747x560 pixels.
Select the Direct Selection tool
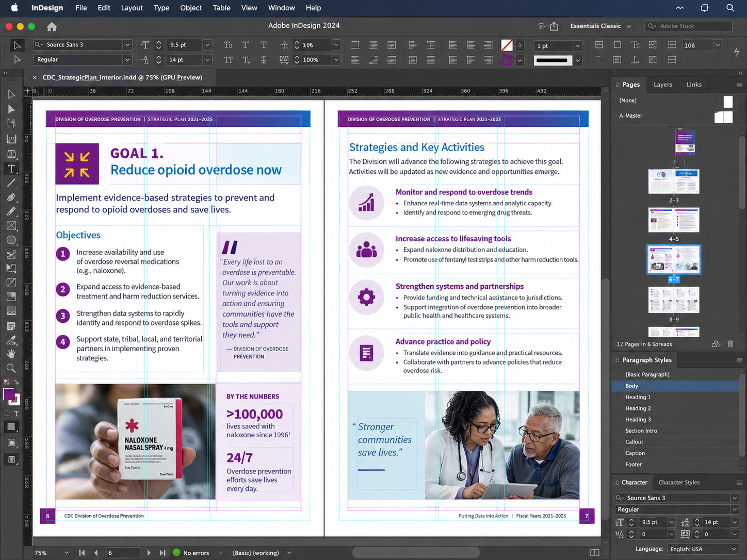click(11, 109)
